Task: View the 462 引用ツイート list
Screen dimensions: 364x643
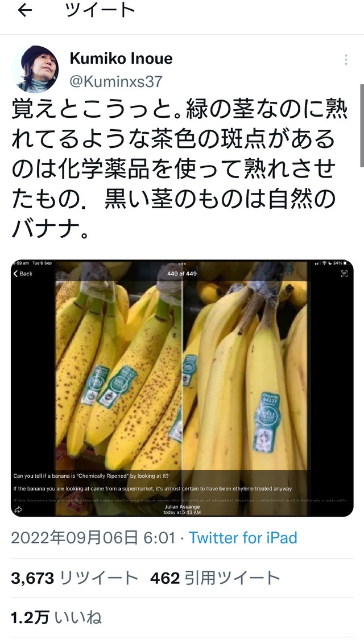Action: [x=215, y=578]
